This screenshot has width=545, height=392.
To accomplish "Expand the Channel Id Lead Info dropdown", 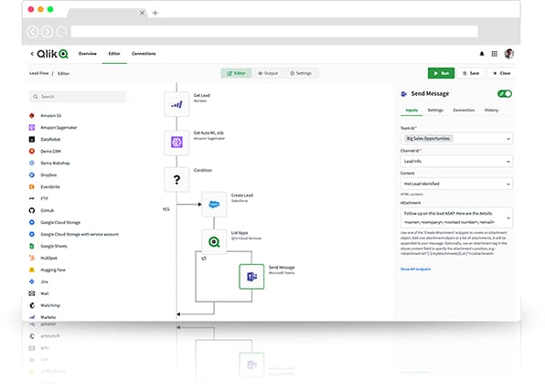I will 456,161.
